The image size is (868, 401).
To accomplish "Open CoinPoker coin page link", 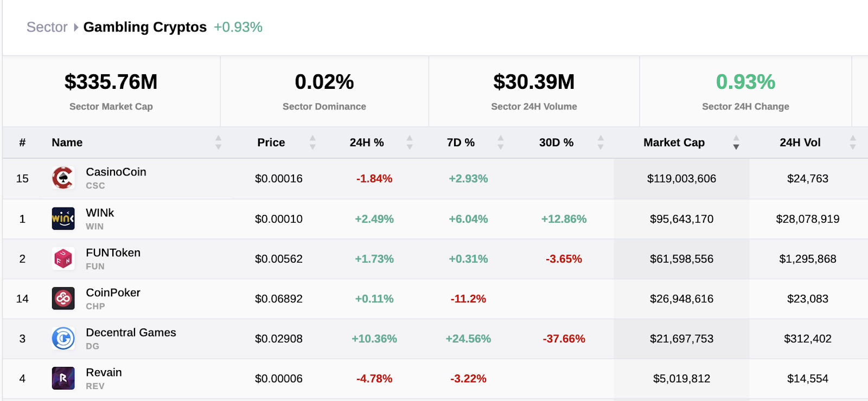I will point(113,293).
